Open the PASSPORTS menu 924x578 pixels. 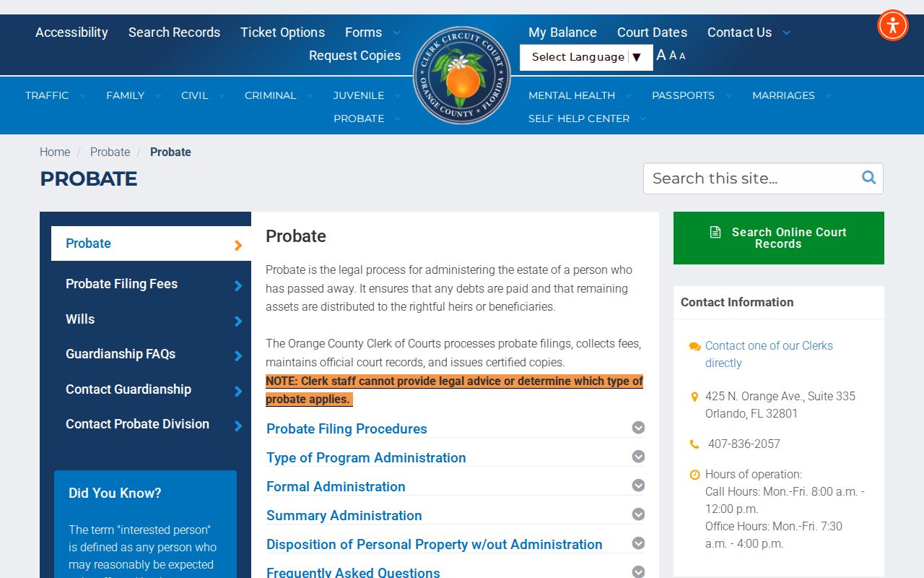(692, 95)
